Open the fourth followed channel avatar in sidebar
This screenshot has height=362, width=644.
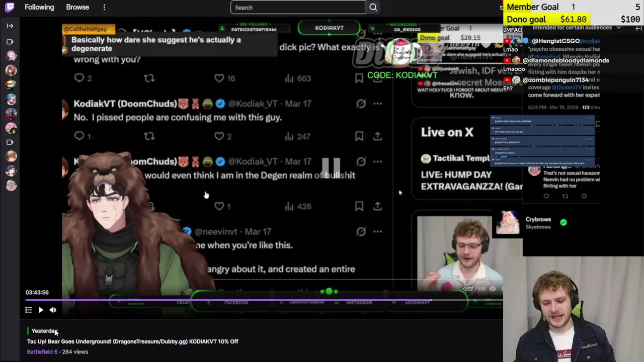11,99
